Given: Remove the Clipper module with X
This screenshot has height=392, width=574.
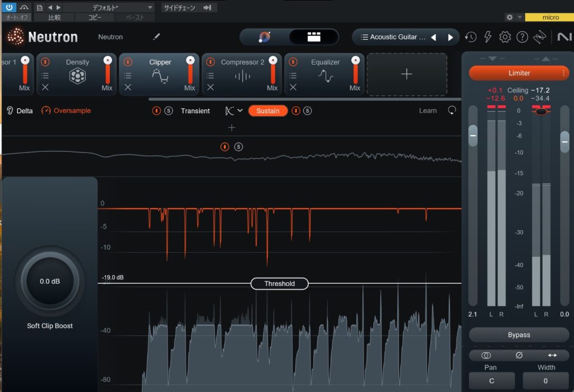Looking at the screenshot, I should pyautogui.click(x=128, y=87).
